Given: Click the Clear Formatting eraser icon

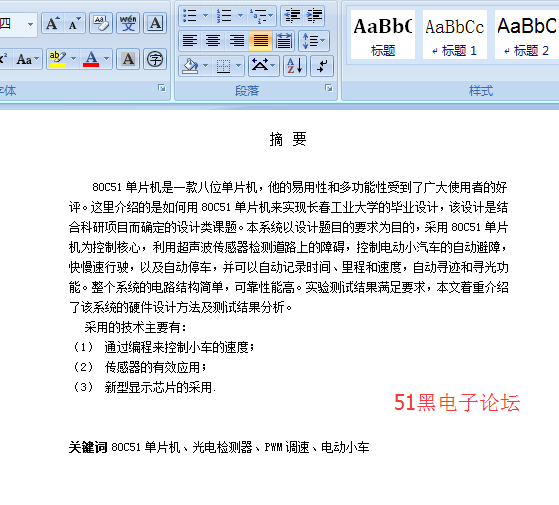Looking at the screenshot, I should [101, 24].
